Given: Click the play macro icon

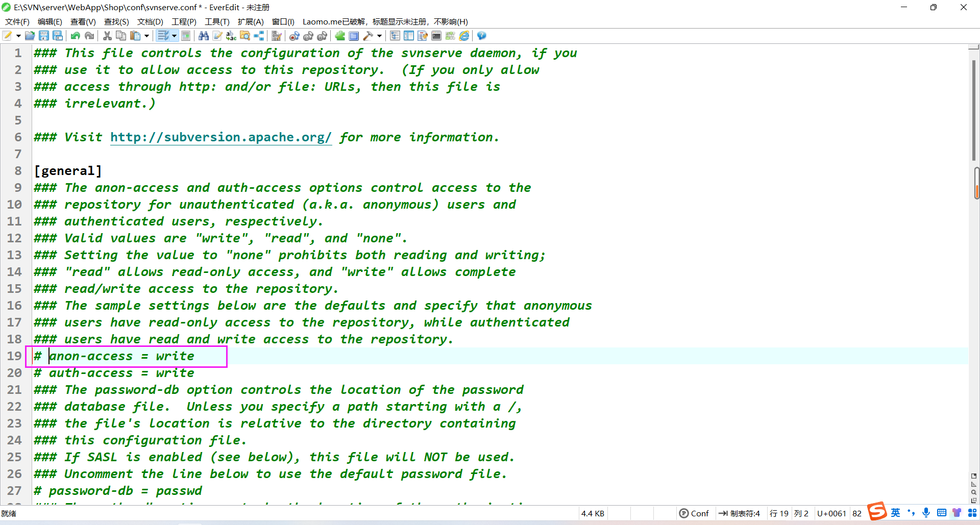Looking at the screenshot, I should [308, 36].
